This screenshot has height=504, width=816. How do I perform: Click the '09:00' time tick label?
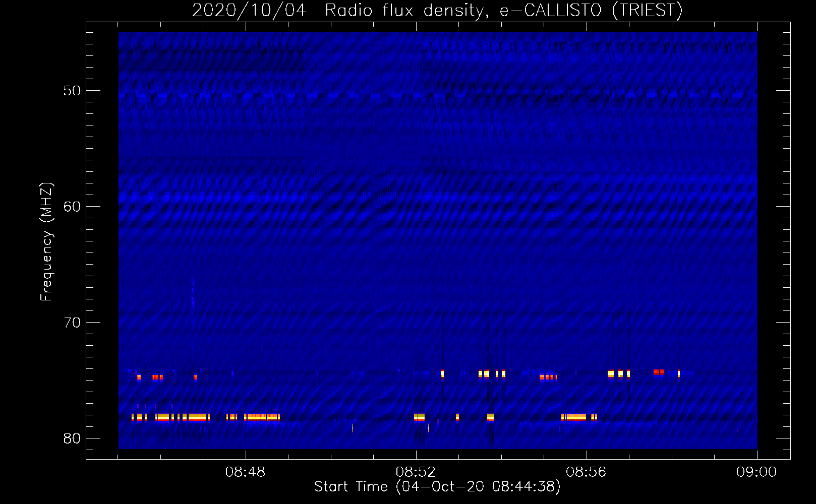pos(756,472)
